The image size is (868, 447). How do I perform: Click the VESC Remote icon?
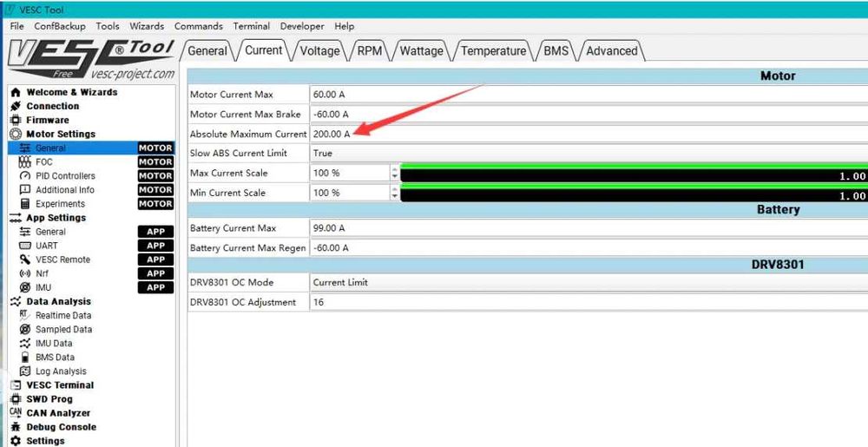click(25, 260)
